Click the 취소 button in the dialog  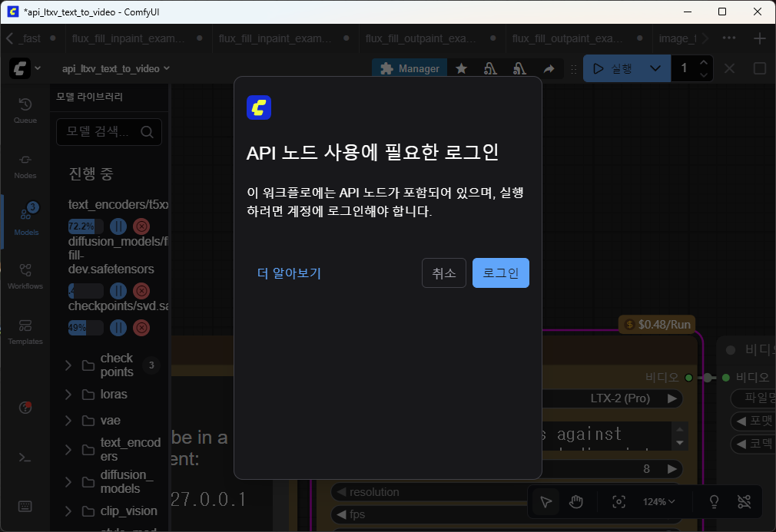tap(443, 273)
